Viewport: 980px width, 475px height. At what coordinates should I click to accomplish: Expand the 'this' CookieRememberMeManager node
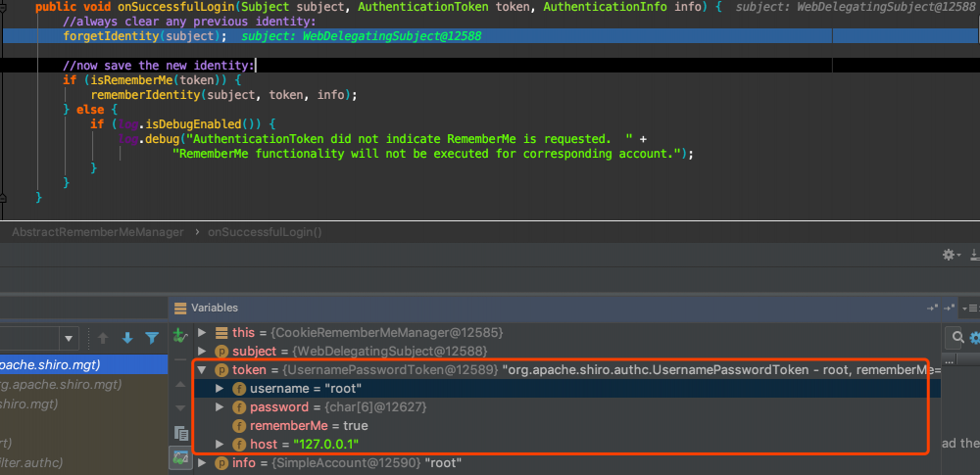201,333
